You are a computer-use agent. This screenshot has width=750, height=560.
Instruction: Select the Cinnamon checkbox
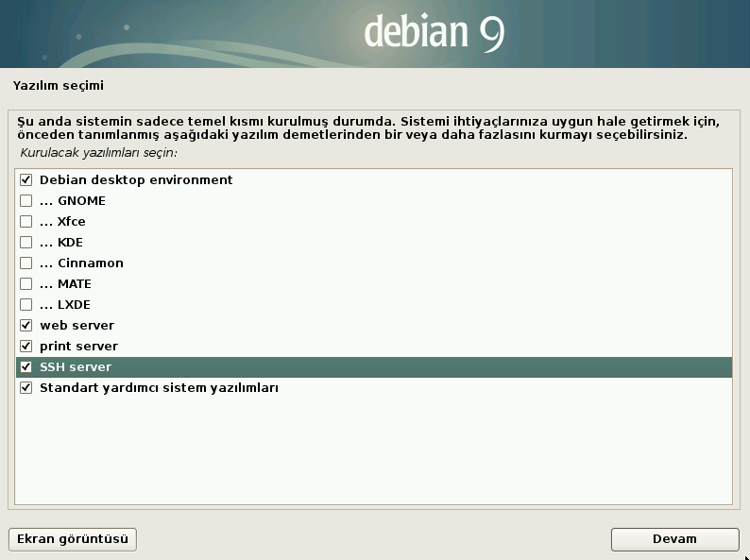pos(26,263)
